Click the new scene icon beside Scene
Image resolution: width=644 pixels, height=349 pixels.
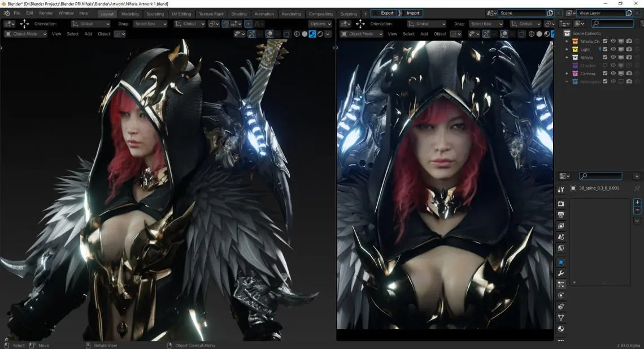point(550,13)
